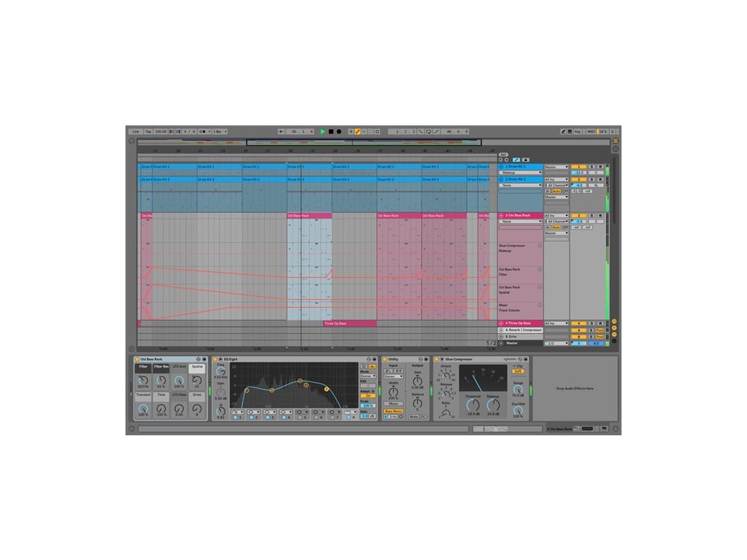Screen dimensions: 747x560
Task: Toggle the highlighted Automation Arm button
Action: [x=357, y=131]
